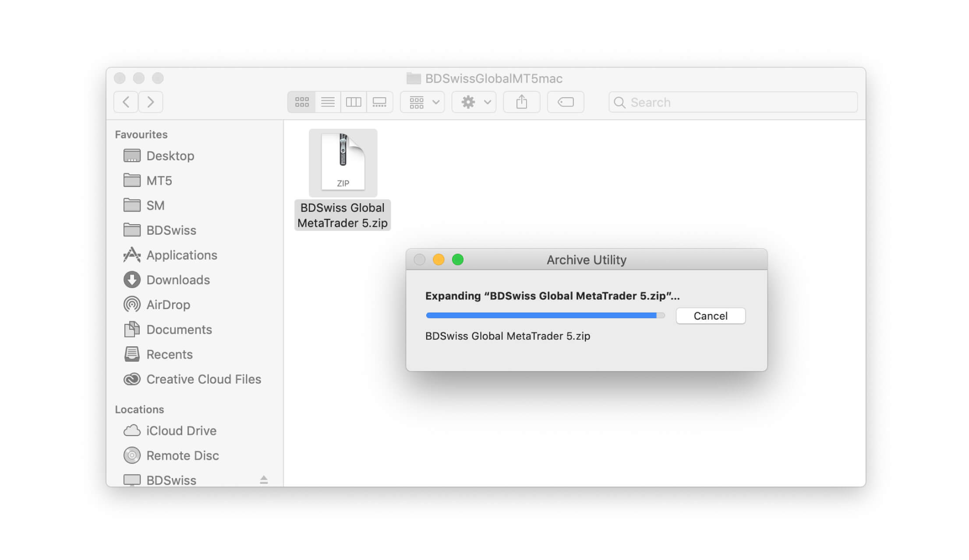Switch to gallery view mode
The image size is (969, 560).
(x=379, y=102)
